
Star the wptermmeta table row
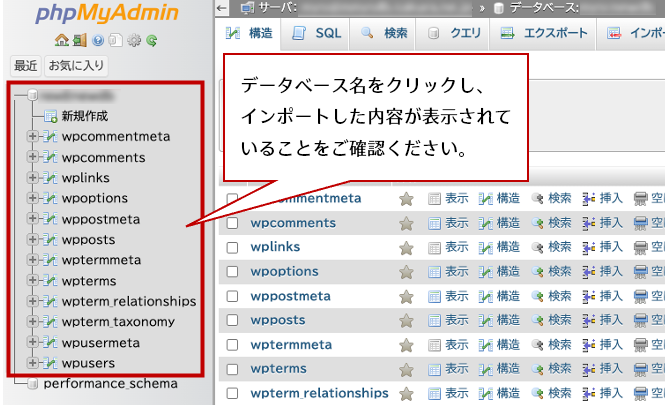(406, 345)
